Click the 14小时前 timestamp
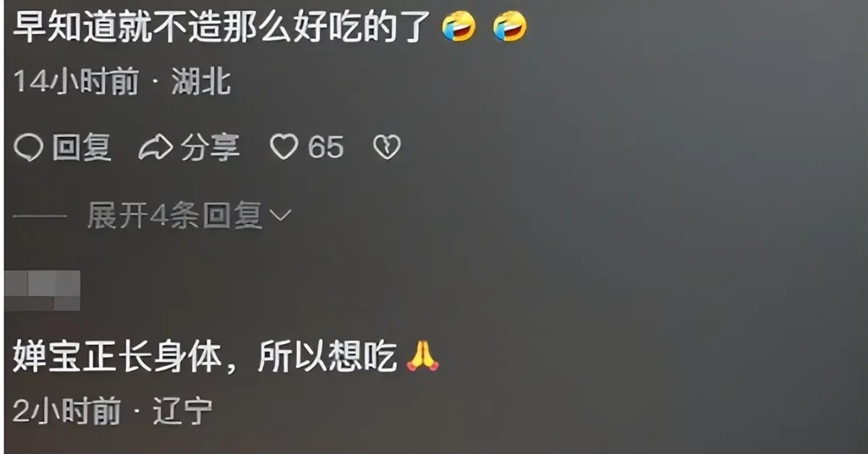The image size is (868, 454). (x=76, y=83)
